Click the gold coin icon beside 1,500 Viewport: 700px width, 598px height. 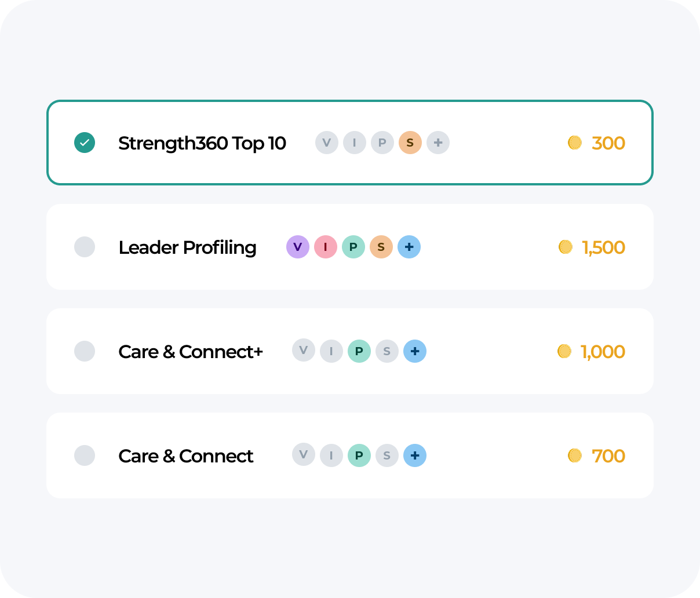tap(566, 247)
